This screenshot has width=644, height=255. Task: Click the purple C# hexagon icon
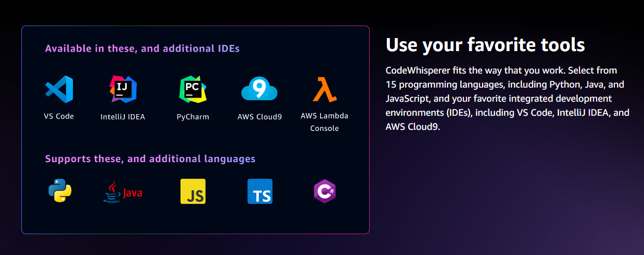pos(325,191)
